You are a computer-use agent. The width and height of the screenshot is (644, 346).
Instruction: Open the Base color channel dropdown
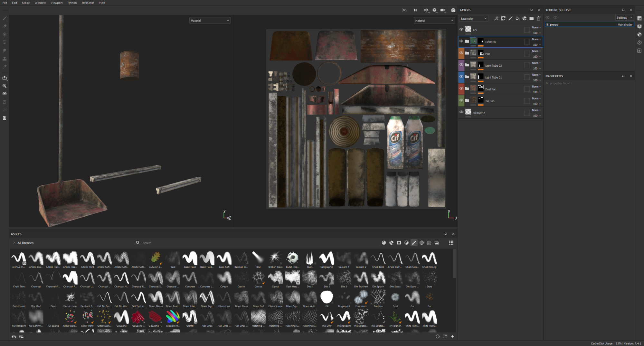coord(473,18)
